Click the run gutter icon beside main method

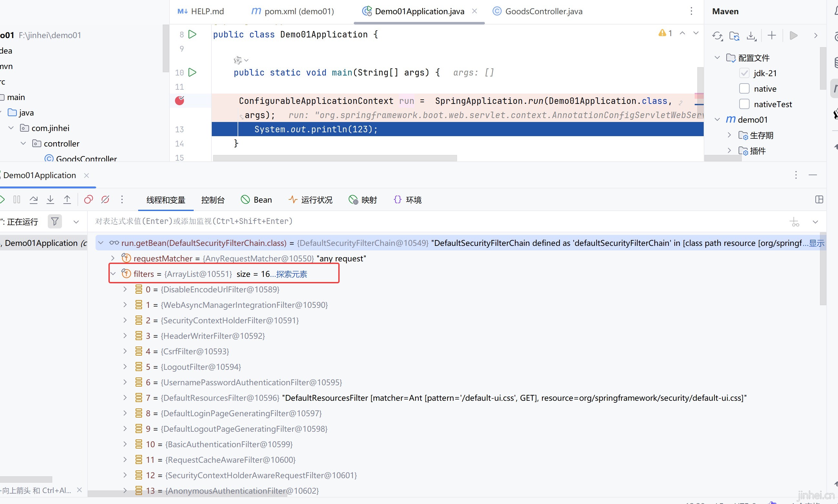pyautogui.click(x=192, y=72)
